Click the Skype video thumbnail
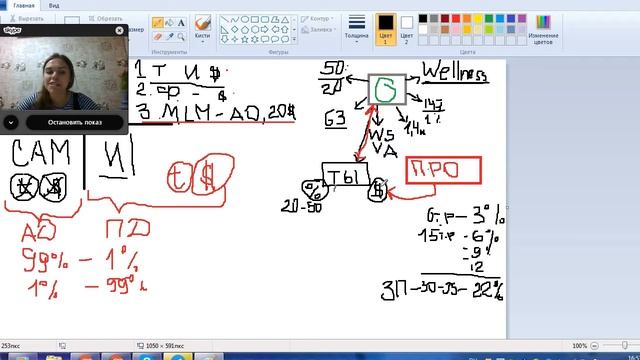 tap(64, 73)
